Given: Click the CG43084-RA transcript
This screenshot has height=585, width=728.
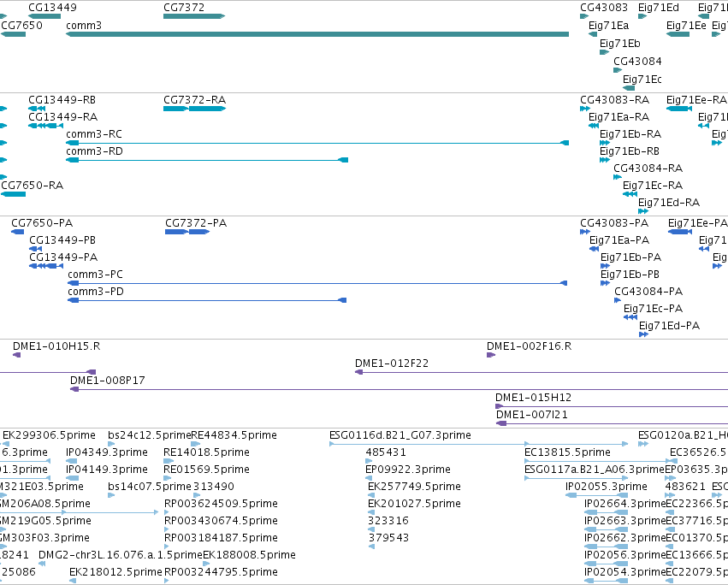Looking at the screenshot, I should pos(618,177).
